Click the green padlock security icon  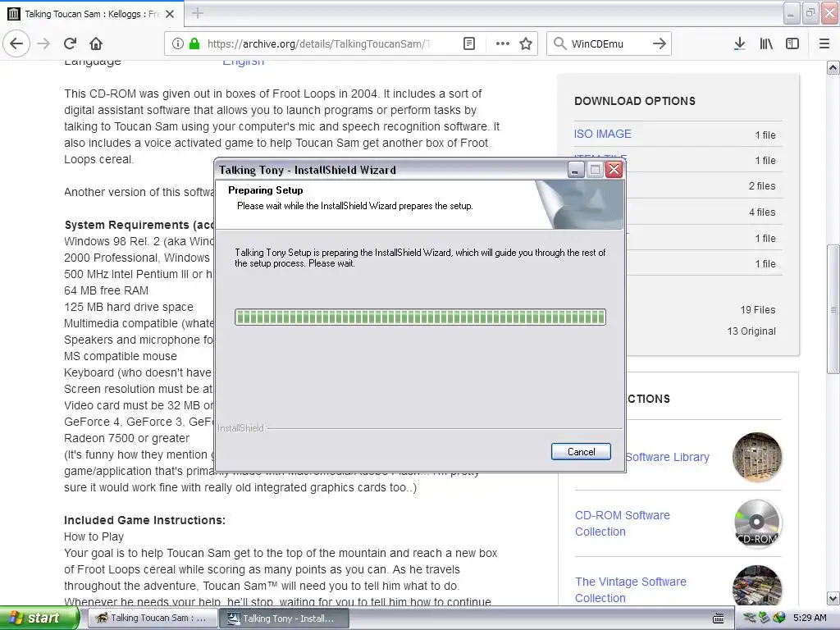194,43
